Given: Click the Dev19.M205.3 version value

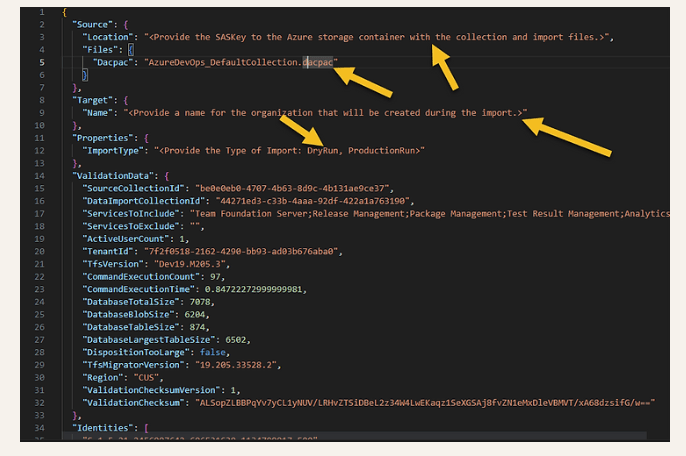Looking at the screenshot, I should [x=189, y=264].
